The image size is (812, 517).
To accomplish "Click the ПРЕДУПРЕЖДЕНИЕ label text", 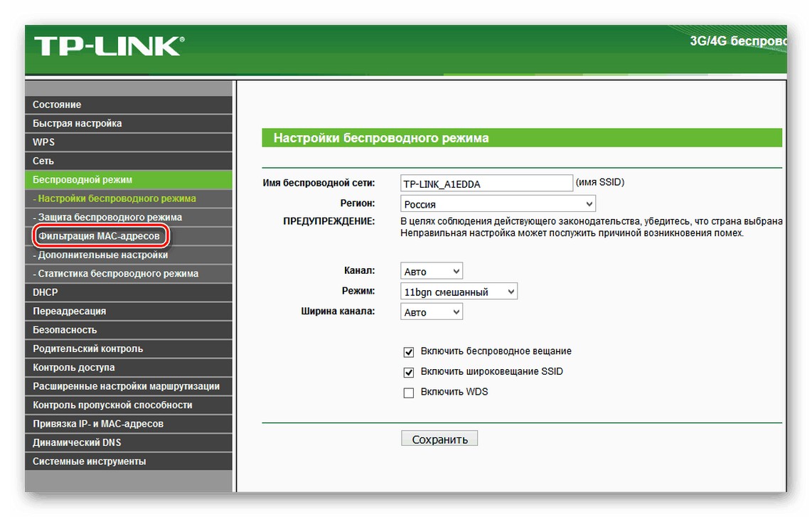I will 328,221.
